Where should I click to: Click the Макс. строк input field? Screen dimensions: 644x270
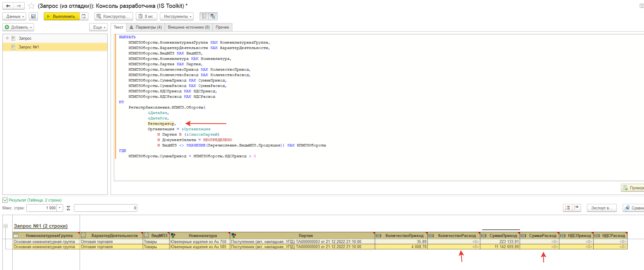[x=42, y=208]
